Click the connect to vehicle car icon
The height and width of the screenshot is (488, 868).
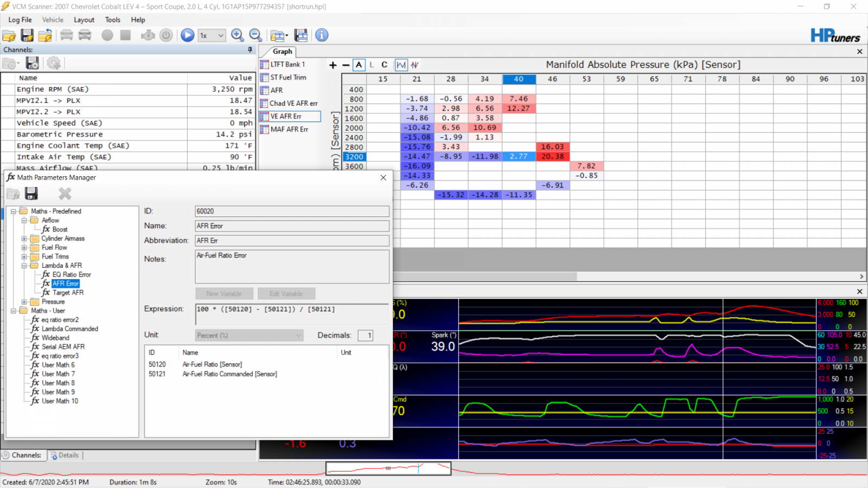[x=67, y=35]
